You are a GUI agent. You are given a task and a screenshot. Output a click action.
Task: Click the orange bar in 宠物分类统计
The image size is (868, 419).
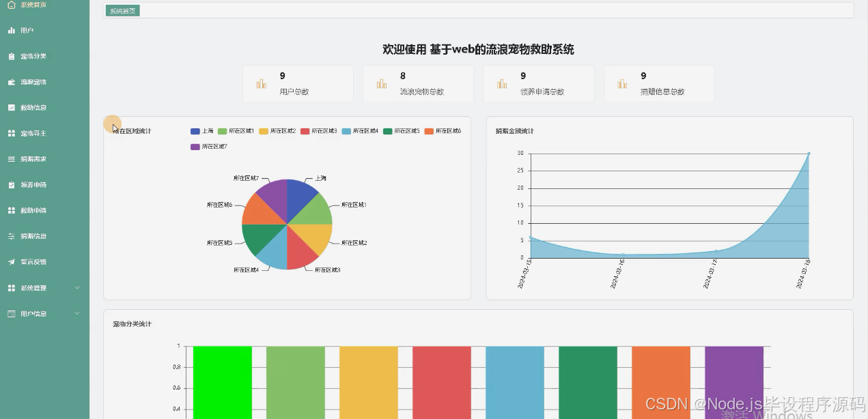coord(661,382)
